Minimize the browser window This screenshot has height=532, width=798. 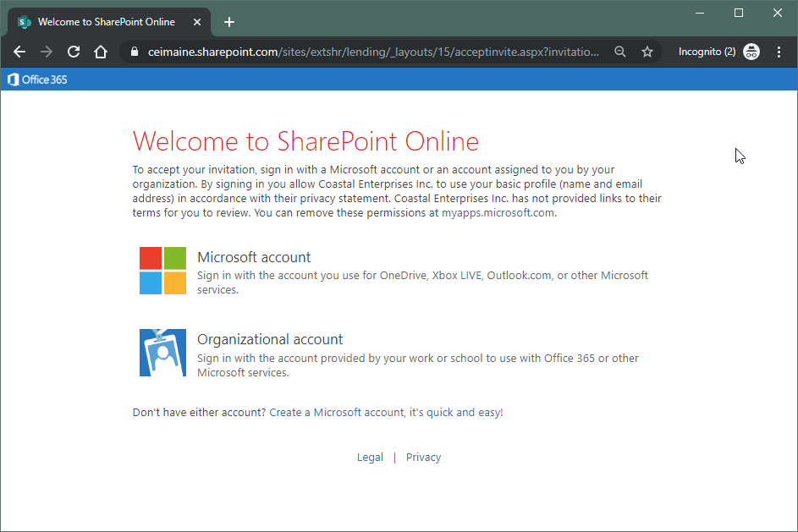tap(700, 14)
